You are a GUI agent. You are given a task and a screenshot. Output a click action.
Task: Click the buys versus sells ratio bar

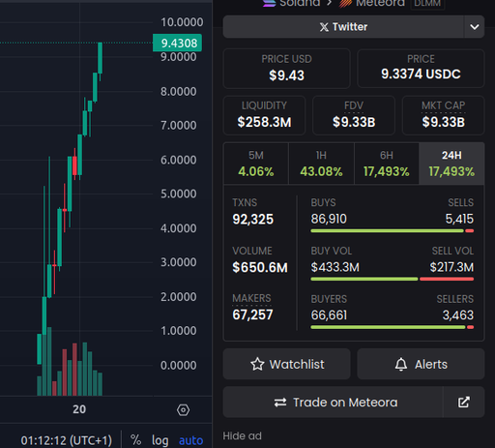pyautogui.click(x=393, y=231)
